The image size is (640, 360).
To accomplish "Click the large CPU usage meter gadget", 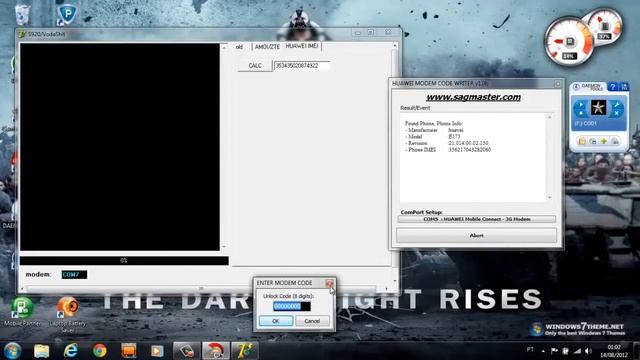I will pyautogui.click(x=569, y=42).
